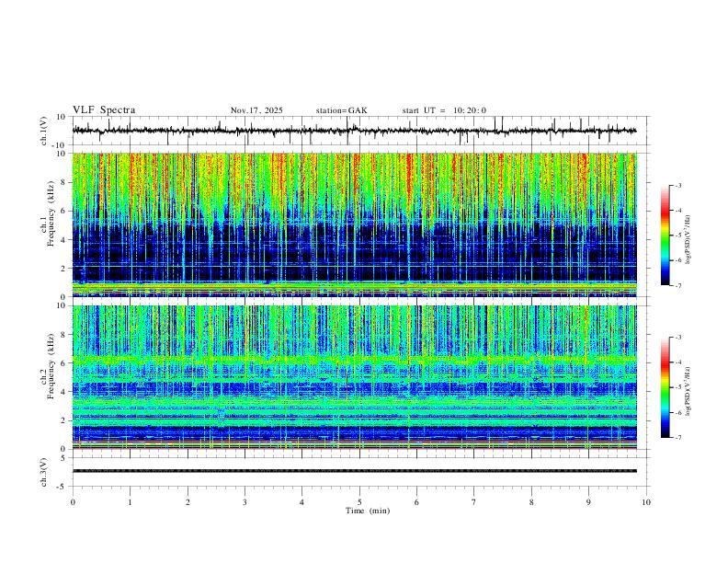Image resolution: width=728 pixels, height=563 pixels.
Task: Click the "-7" label on the lower color bar
Action: (677, 438)
